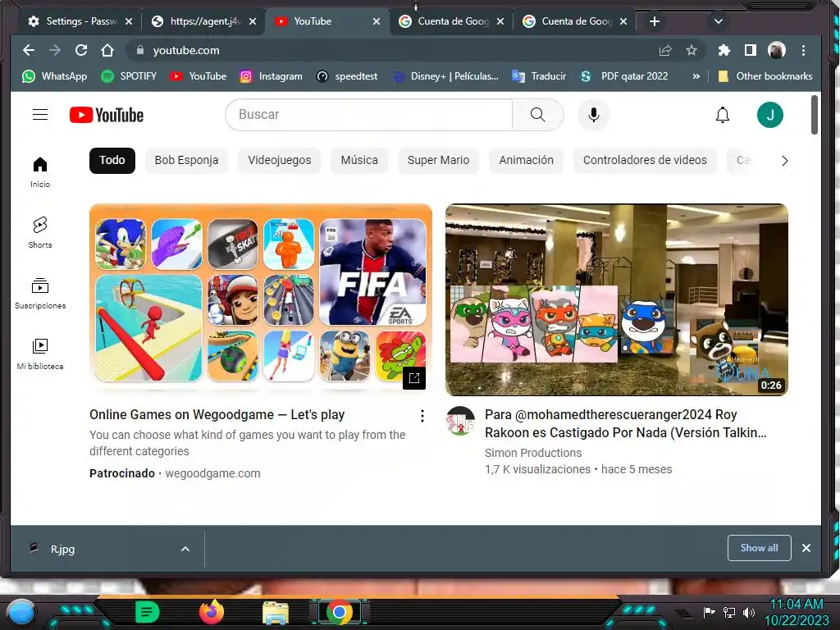The height and width of the screenshot is (630, 840).
Task: Click the share page icon in address bar
Action: pos(665,50)
